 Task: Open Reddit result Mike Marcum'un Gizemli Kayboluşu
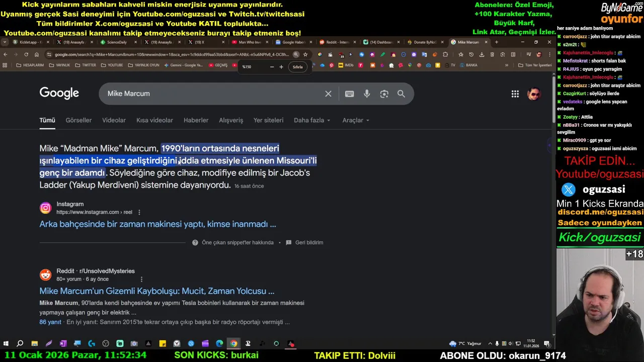click(157, 291)
